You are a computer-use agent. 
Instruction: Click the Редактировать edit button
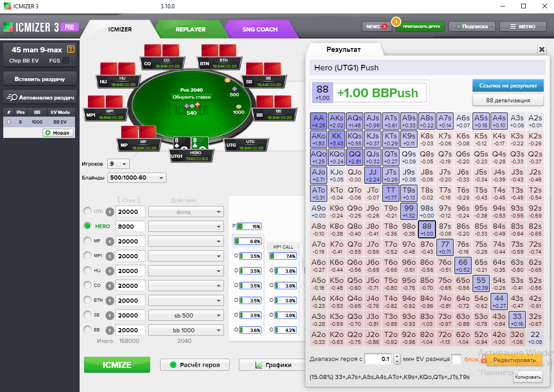514,360
